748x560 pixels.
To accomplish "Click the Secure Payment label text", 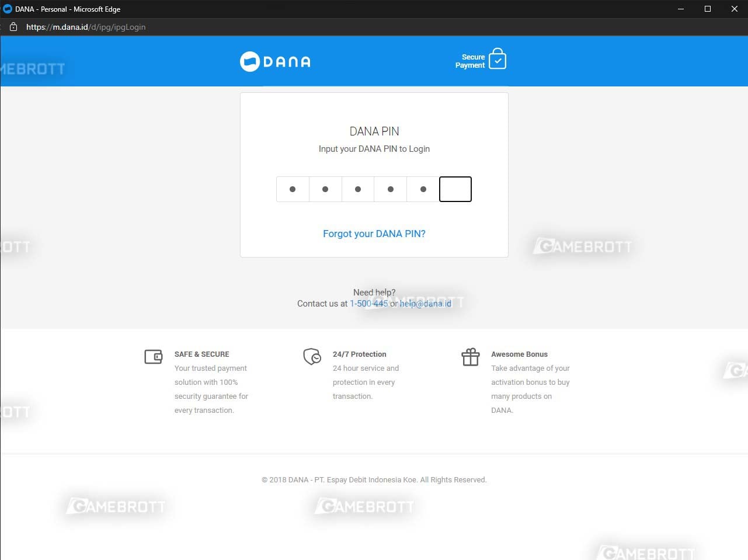I will click(470, 61).
